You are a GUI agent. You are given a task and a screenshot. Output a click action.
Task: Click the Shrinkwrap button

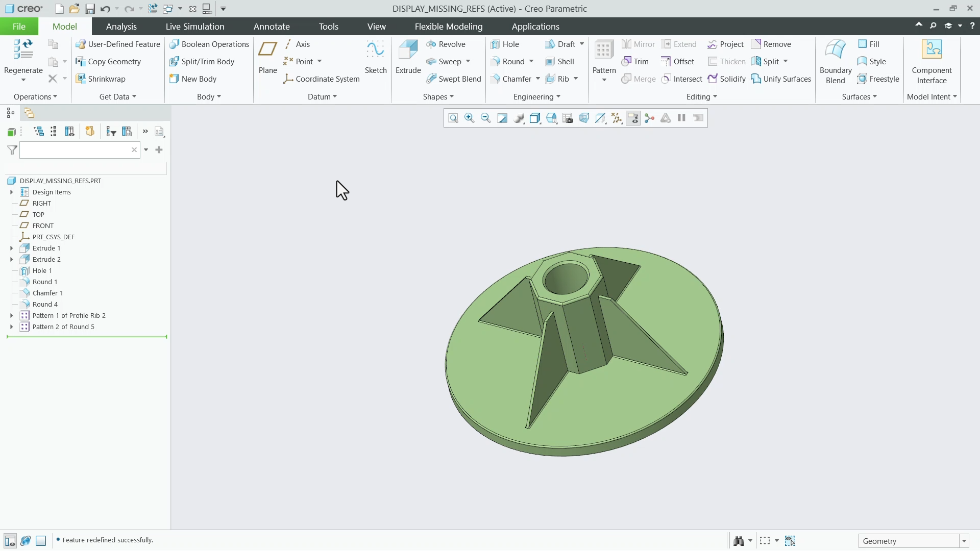click(x=101, y=79)
